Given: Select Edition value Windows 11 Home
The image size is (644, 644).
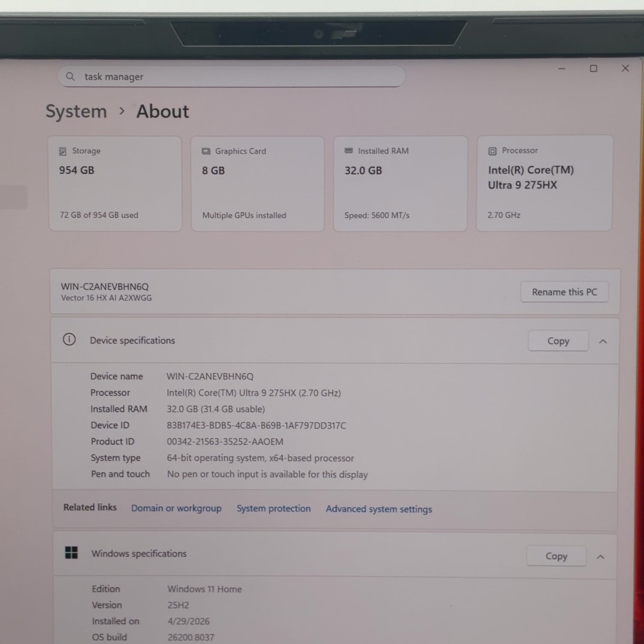Looking at the screenshot, I should pos(204,589).
